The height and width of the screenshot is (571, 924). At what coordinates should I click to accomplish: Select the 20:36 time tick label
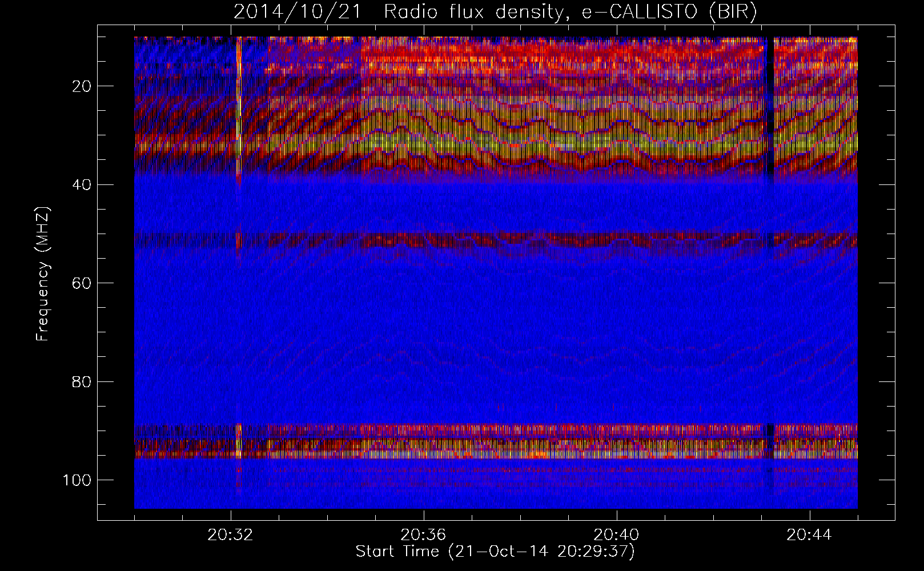[423, 535]
